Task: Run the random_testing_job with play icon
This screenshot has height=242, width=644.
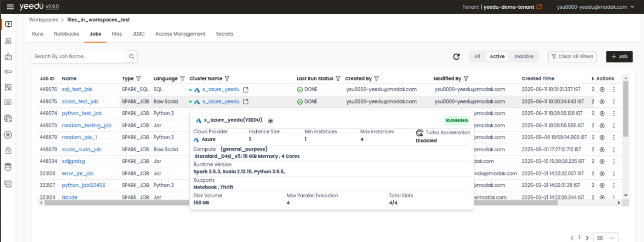Action: click(x=602, y=126)
